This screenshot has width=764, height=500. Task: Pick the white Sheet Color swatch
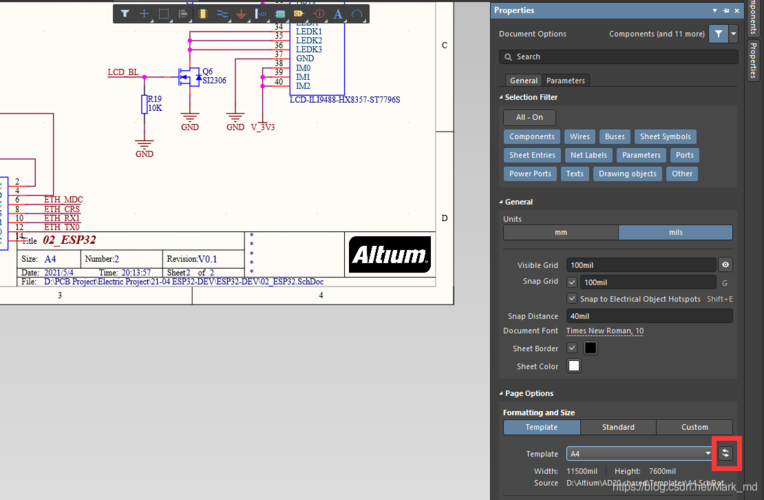pyautogui.click(x=574, y=366)
